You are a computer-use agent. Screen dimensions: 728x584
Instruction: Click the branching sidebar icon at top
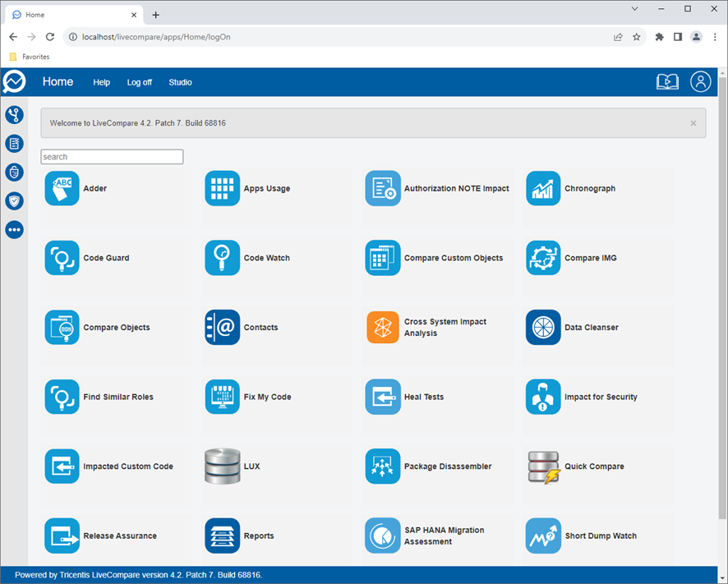[15, 115]
